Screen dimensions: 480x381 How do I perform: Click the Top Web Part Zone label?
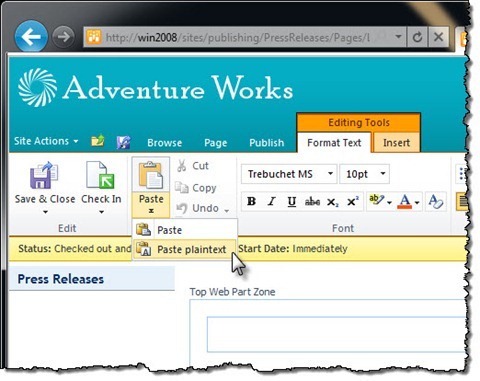(232, 292)
